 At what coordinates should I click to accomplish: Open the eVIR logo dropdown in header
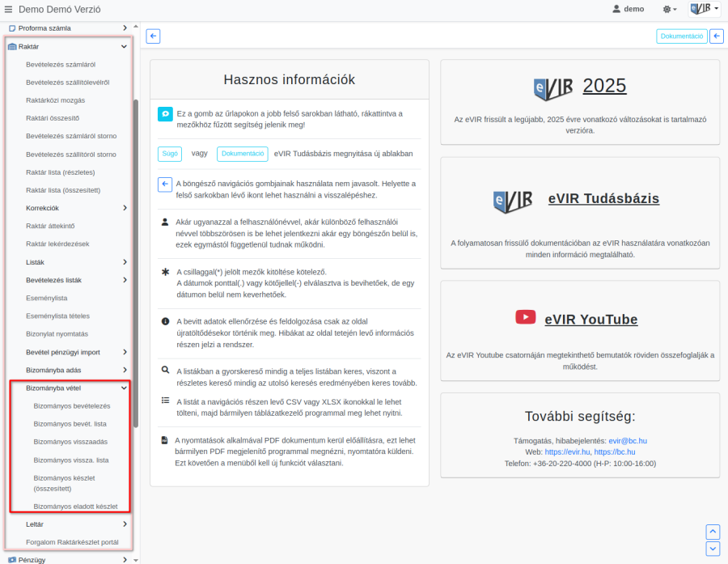pos(705,9)
